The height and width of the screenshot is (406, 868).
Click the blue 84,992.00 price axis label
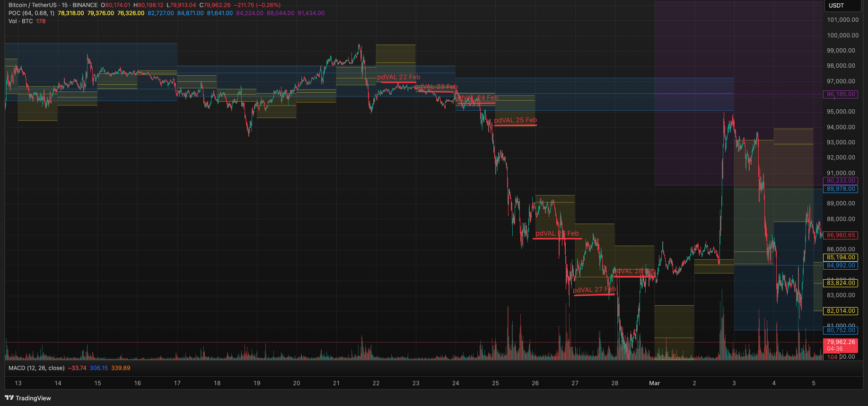[841, 265]
